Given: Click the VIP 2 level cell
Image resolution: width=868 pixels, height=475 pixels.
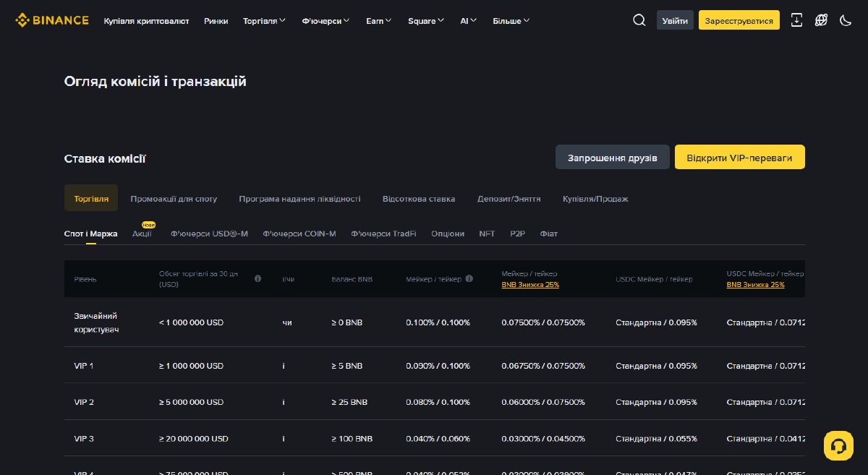Looking at the screenshot, I should pyautogui.click(x=84, y=402).
